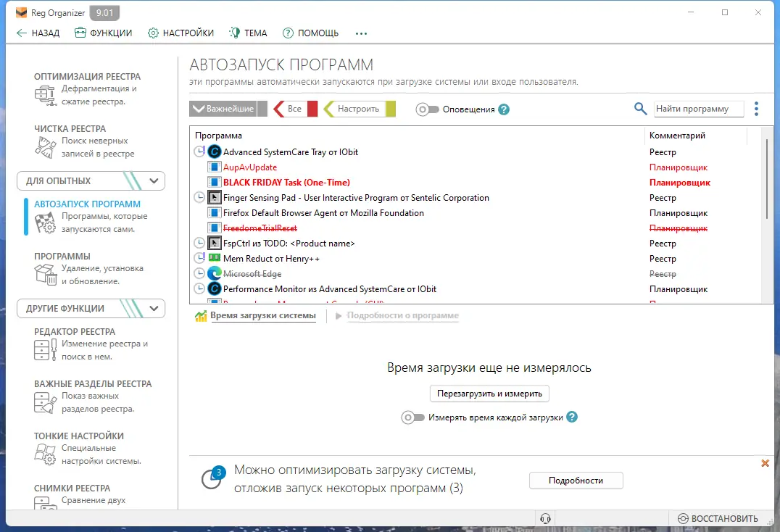Open ОПТИМИЗАЦИЯ РЕЕСТРА section
This screenshot has width=780, height=532.
tap(88, 77)
